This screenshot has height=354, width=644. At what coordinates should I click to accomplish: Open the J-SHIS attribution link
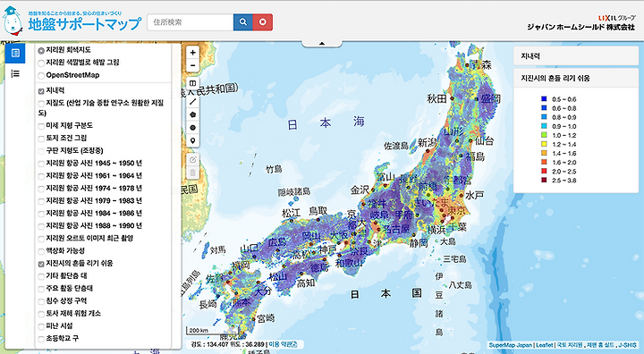628,345
